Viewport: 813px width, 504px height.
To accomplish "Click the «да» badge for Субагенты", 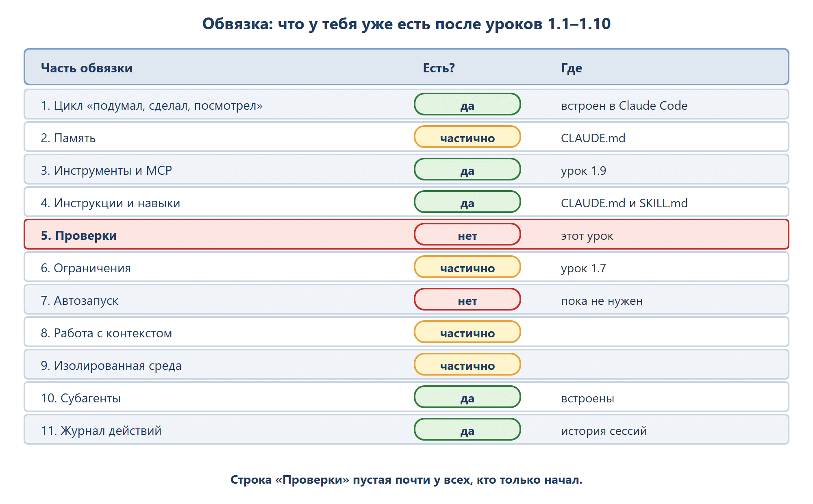I will [x=467, y=397].
